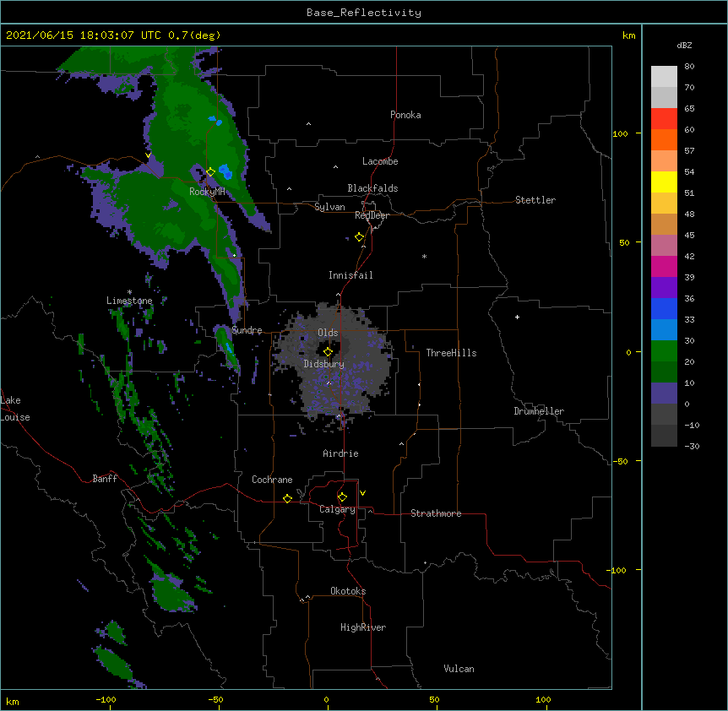
Task: Select the Calgary city label
Action: (337, 509)
